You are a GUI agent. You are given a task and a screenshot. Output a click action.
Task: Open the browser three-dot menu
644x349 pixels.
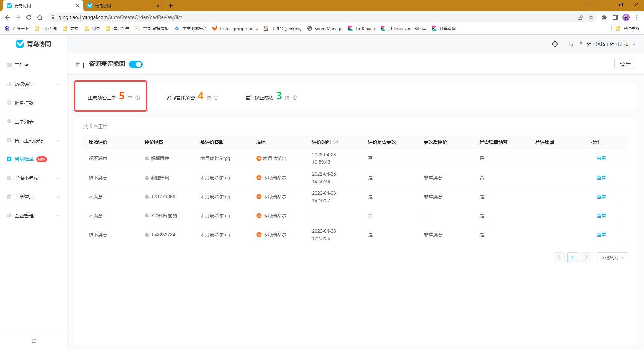(637, 17)
